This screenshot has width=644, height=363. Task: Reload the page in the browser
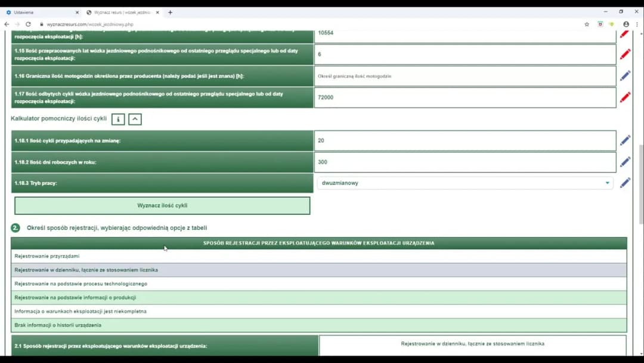tap(28, 24)
